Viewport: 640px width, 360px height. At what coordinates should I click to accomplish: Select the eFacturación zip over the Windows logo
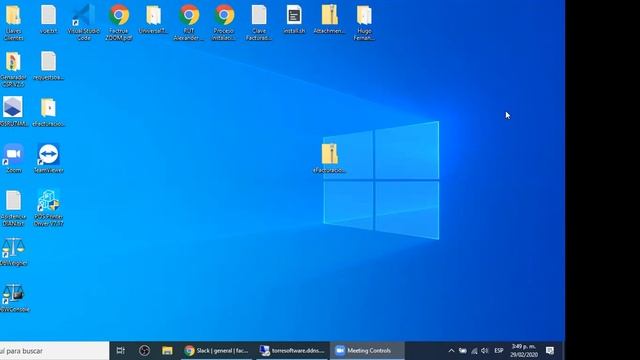(329, 158)
